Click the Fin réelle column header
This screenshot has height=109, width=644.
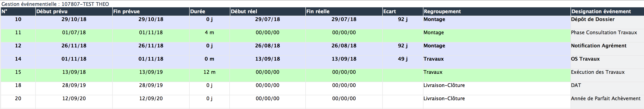point(344,11)
